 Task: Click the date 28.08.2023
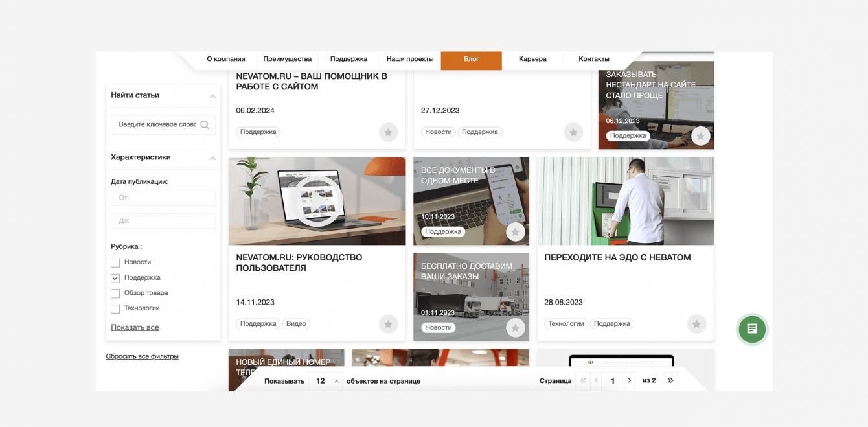click(564, 303)
